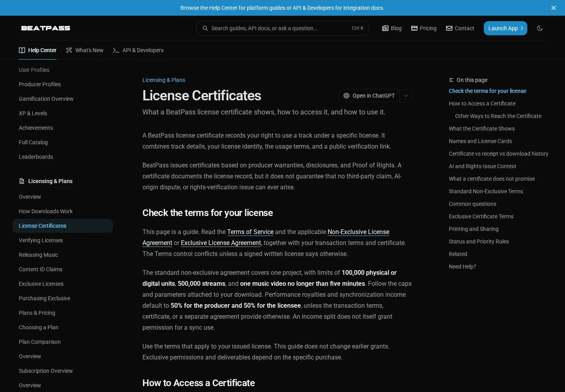Jump to Printing and Sharing section

pos(474,229)
